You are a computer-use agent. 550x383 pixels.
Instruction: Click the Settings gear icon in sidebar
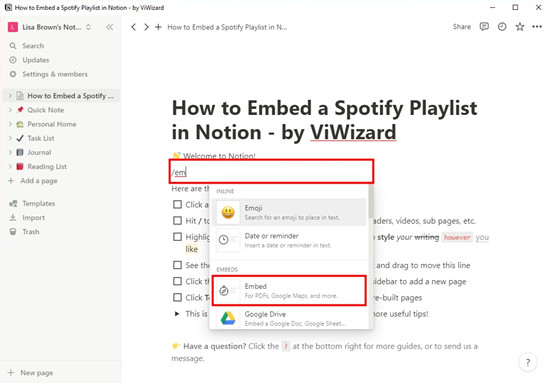pos(13,74)
